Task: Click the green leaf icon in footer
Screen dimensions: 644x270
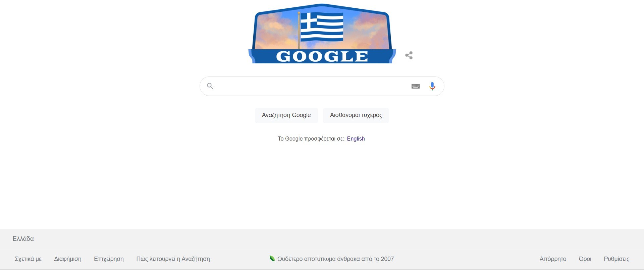Action: (272, 258)
